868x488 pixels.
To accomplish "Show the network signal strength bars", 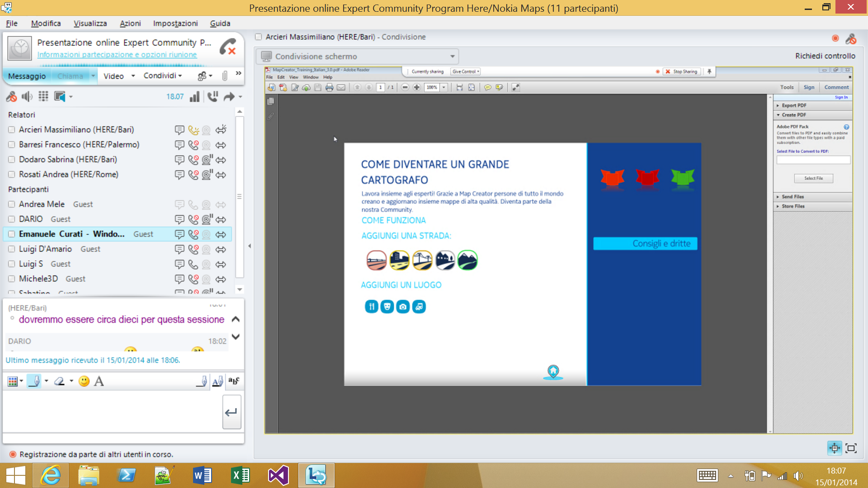I will point(194,96).
